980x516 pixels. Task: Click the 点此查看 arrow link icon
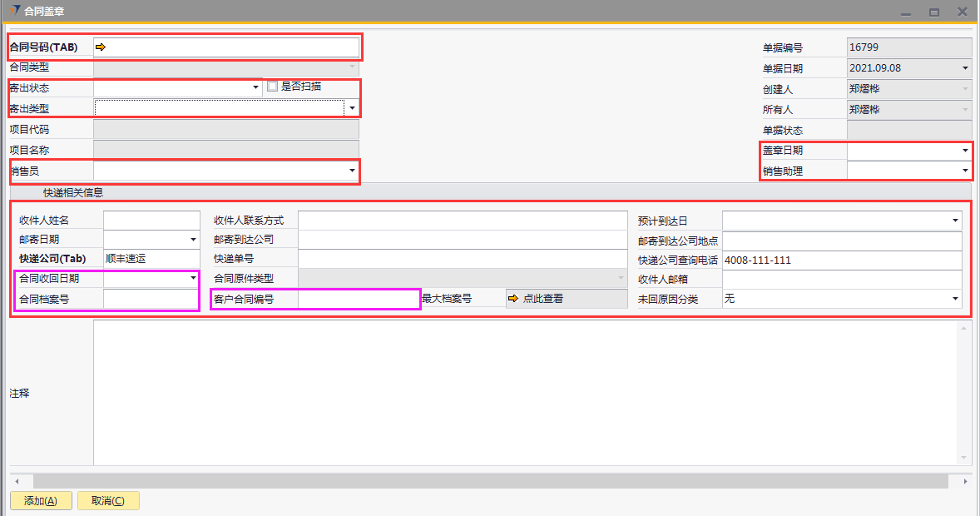(x=513, y=299)
